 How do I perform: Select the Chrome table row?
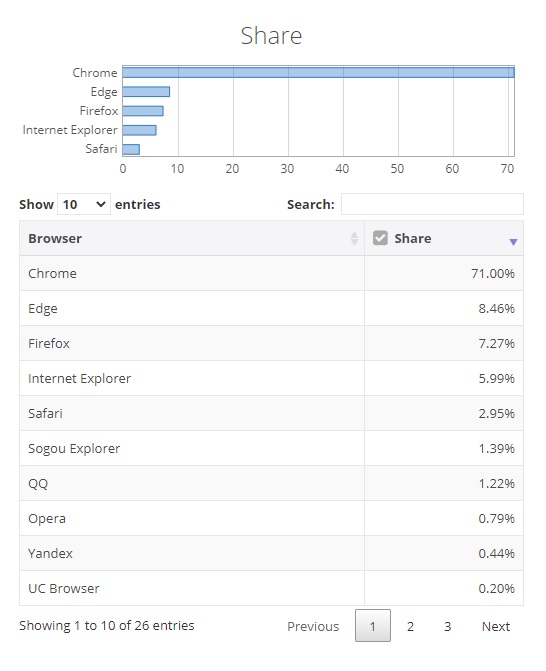271,273
